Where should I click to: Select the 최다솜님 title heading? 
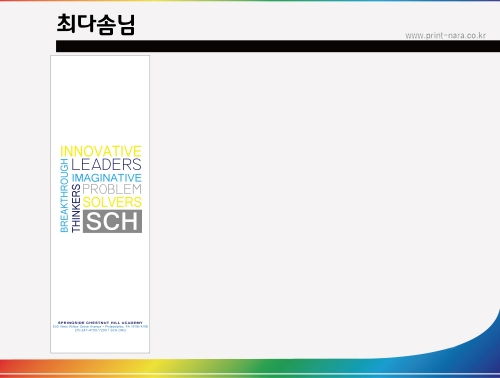click(96, 24)
